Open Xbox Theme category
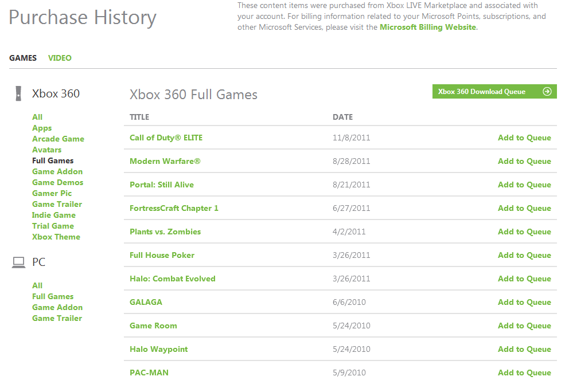 pos(56,237)
